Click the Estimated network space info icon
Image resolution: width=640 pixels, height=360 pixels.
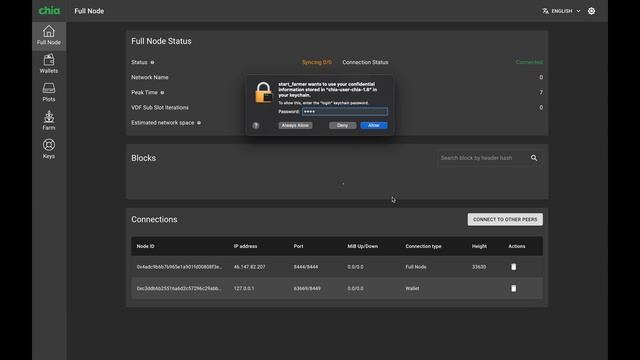(199, 123)
